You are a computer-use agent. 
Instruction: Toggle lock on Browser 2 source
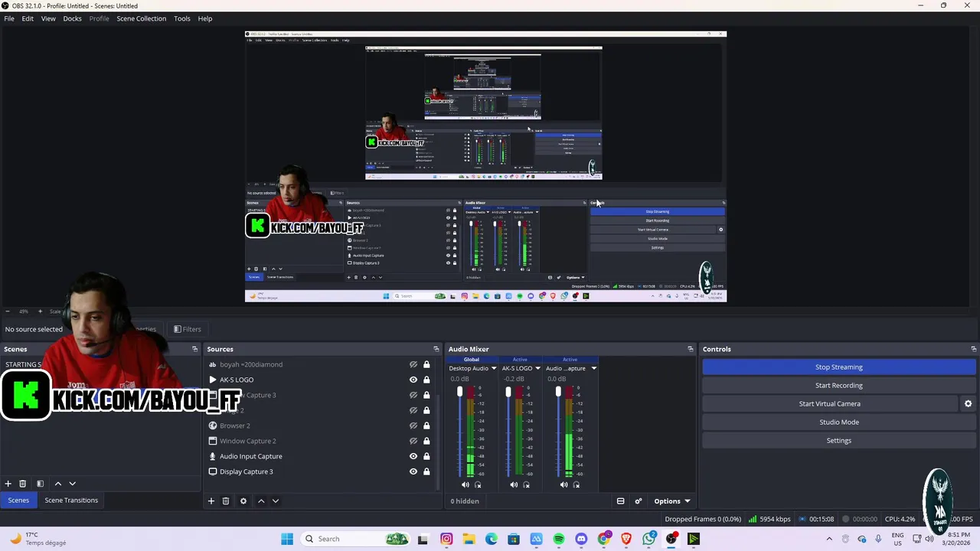click(426, 425)
